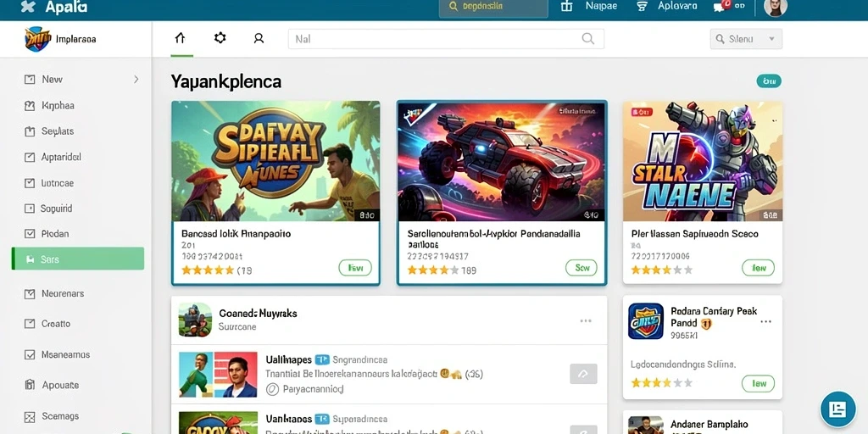The width and height of the screenshot is (868, 434).
Task: Open Pler llassan Sapiueodn Sceco title
Action: [695, 234]
